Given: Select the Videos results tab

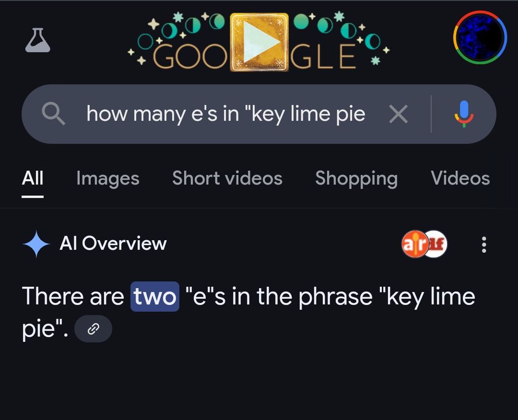Looking at the screenshot, I should click(x=460, y=178).
